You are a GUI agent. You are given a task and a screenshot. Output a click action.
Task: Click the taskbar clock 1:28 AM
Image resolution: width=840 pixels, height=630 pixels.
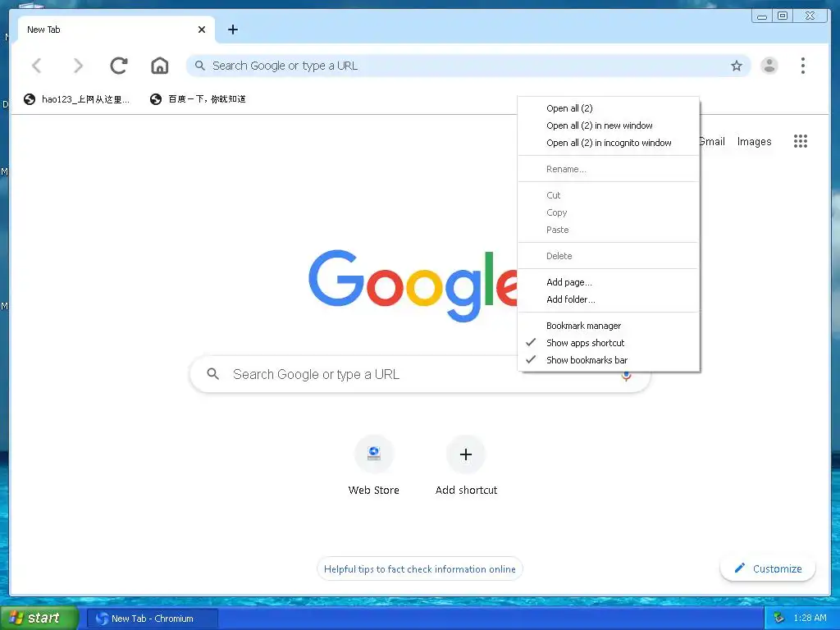pos(810,618)
